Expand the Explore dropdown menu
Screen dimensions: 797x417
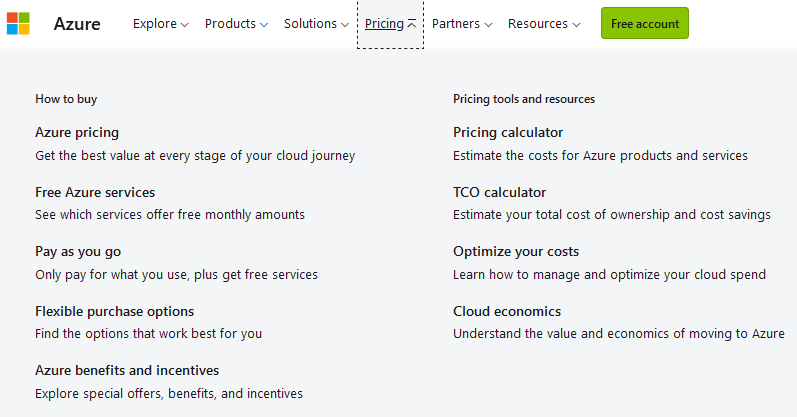coord(161,24)
